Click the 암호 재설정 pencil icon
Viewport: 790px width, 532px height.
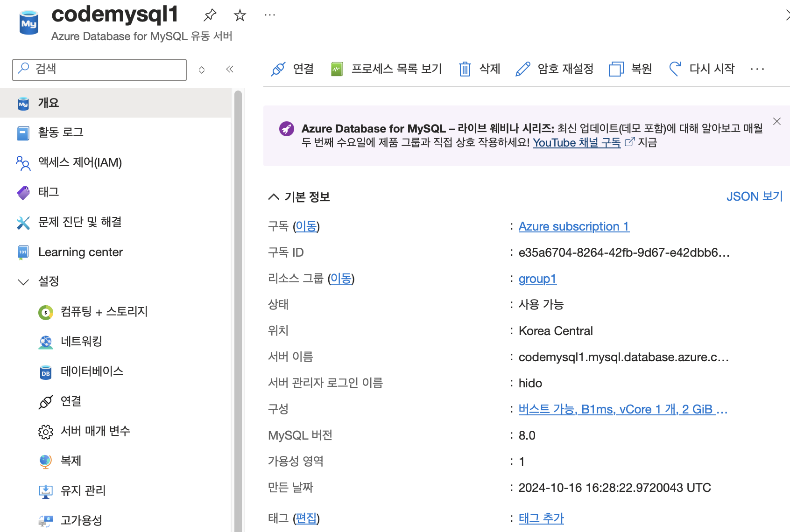pos(523,69)
